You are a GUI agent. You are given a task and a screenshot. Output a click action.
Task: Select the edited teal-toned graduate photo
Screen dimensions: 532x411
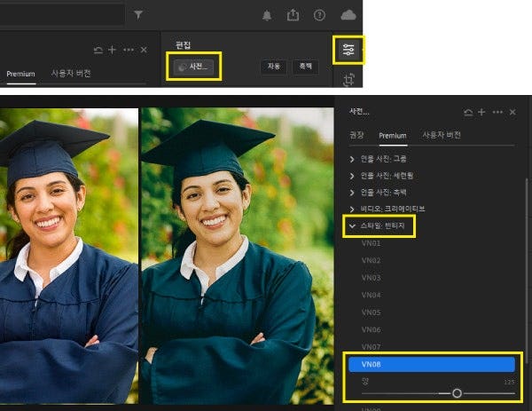(238, 256)
